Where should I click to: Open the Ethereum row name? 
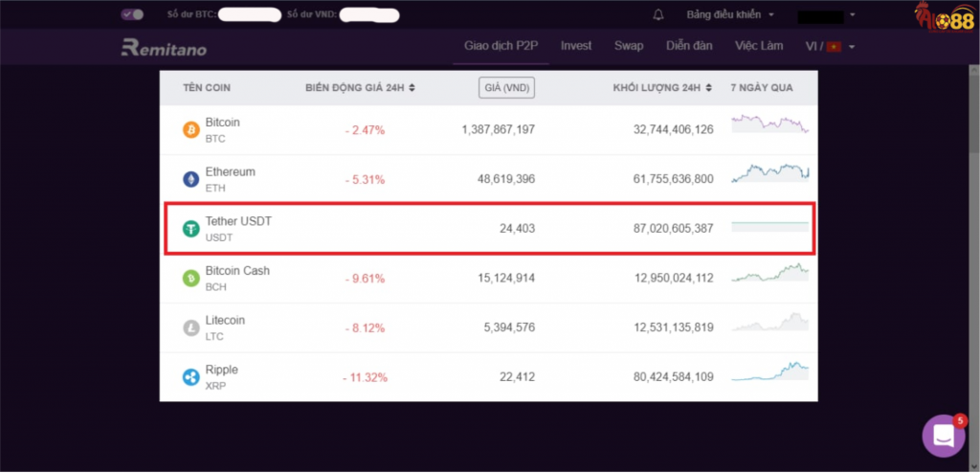[230, 172]
